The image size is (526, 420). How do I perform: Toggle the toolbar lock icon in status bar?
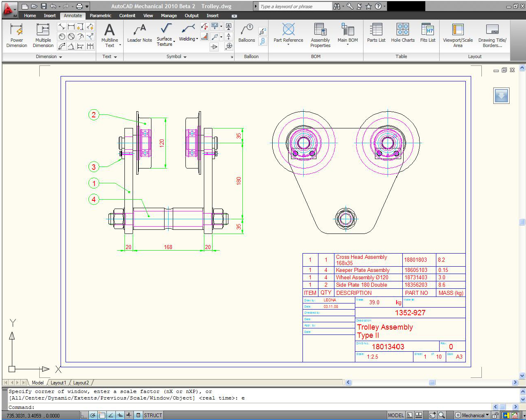tap(495, 416)
